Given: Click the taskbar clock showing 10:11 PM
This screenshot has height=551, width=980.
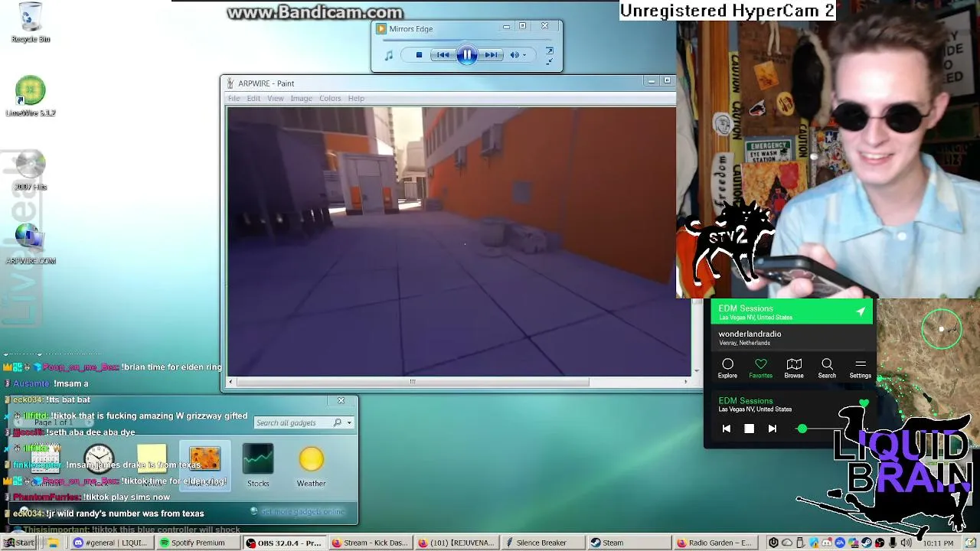Looking at the screenshot, I should (938, 543).
